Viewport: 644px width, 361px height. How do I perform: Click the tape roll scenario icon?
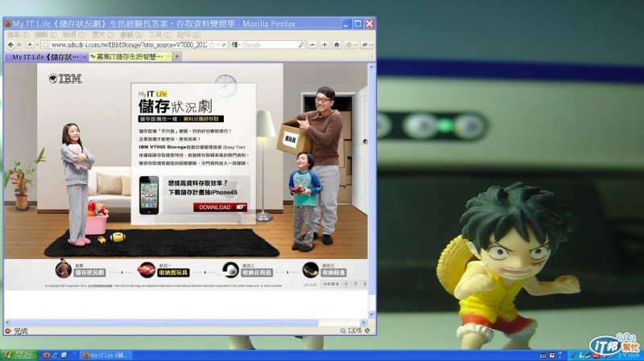coord(230,270)
